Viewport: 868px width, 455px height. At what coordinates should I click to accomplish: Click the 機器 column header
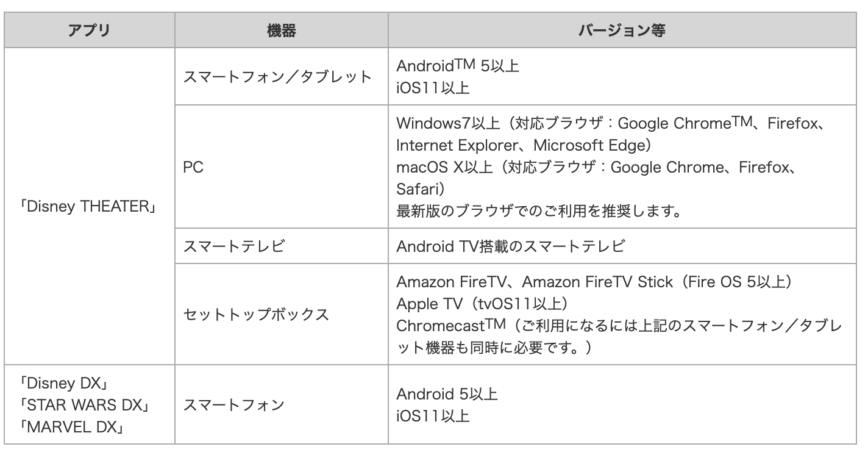(282, 32)
